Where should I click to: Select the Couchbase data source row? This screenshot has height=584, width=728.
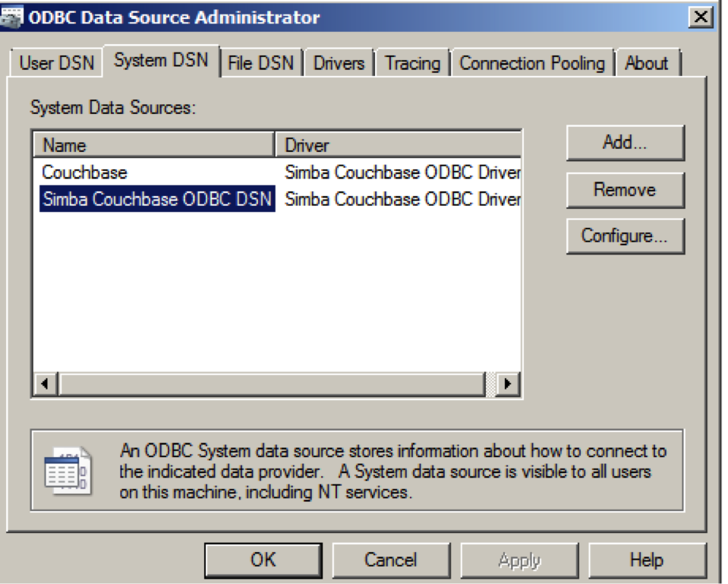(x=277, y=172)
